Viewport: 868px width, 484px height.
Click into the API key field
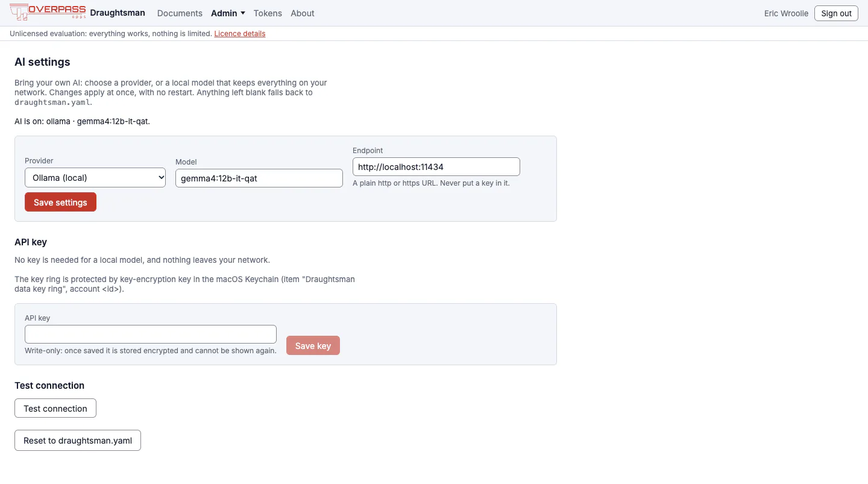pos(151,335)
